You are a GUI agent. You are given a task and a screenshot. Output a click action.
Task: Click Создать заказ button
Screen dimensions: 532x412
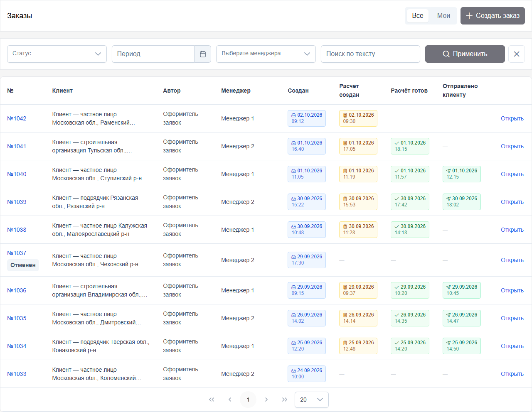click(x=493, y=16)
